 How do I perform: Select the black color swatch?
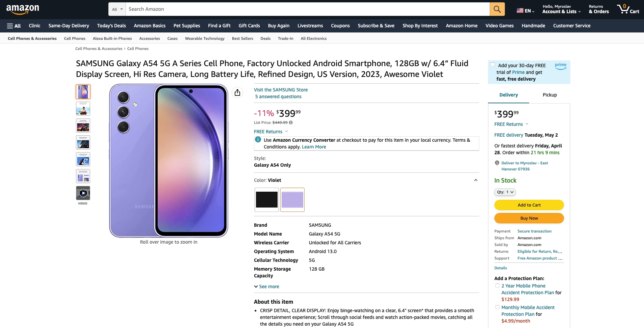pos(267,200)
